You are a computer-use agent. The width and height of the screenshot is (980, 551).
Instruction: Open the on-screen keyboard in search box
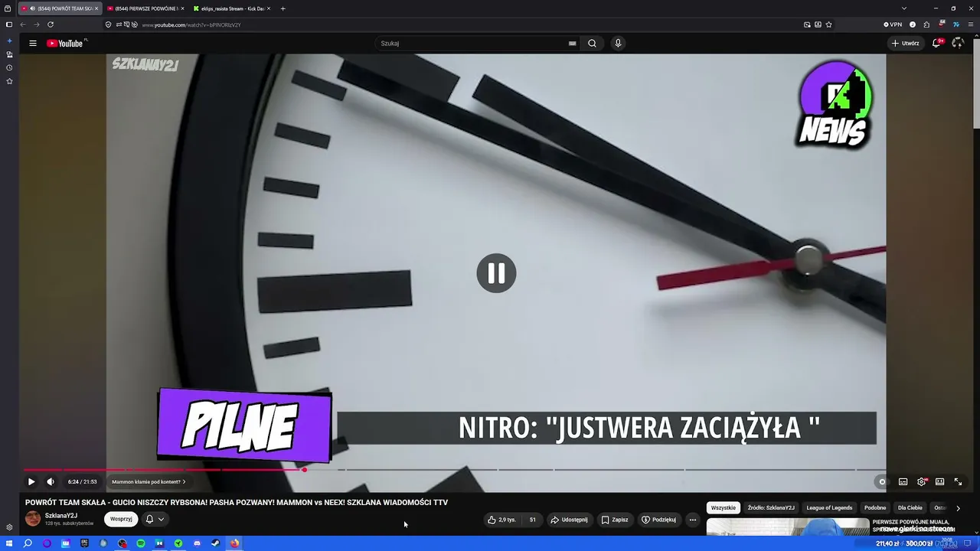572,44
